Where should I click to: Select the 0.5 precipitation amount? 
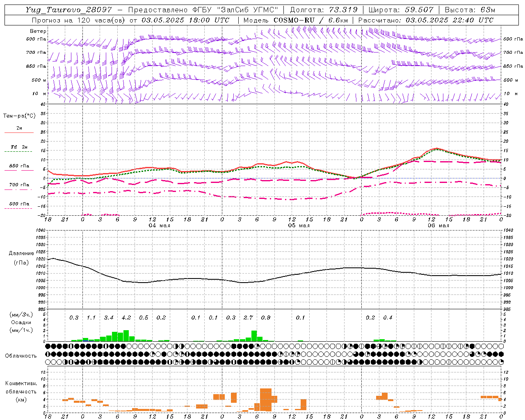click(144, 317)
